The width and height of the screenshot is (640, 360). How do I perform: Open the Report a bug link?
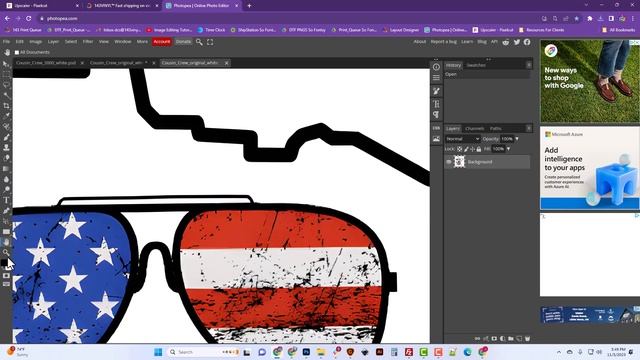coord(444,42)
